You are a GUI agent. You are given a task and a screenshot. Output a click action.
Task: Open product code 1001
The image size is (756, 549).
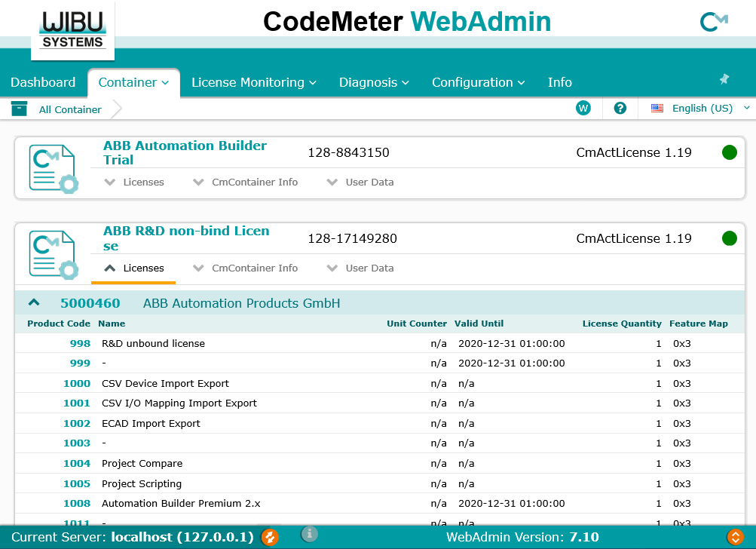[77, 403]
